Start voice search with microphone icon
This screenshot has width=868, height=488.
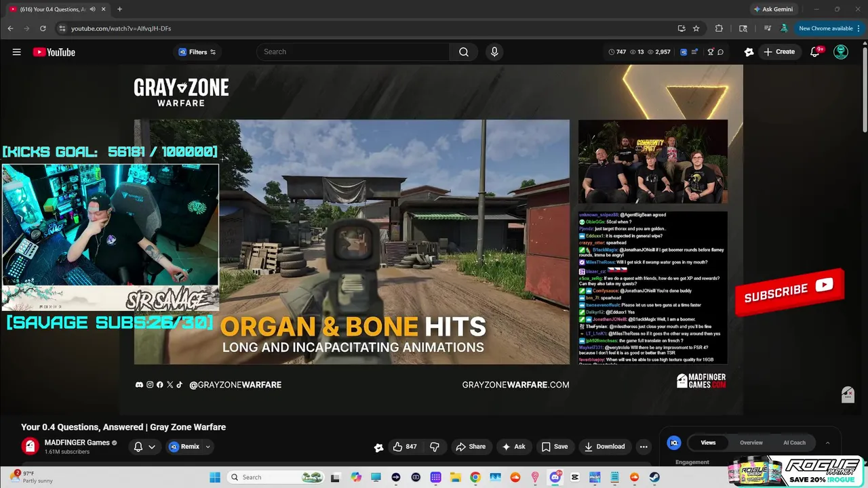[494, 52]
